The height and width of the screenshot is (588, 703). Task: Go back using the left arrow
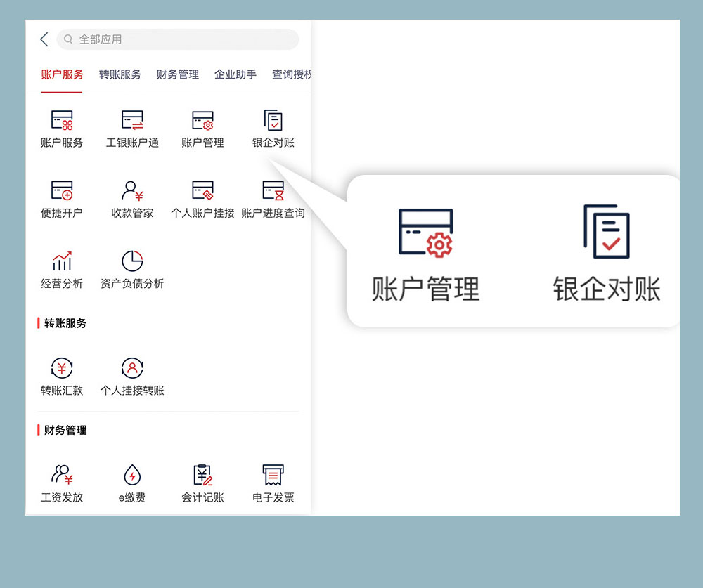tap(44, 39)
